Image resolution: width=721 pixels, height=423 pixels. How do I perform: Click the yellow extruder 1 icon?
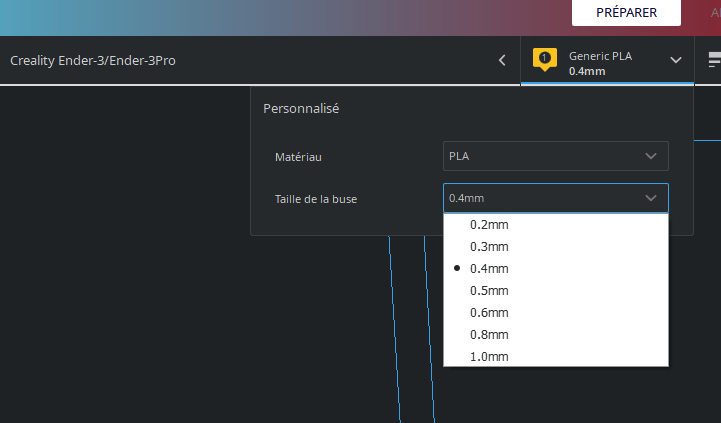point(544,59)
